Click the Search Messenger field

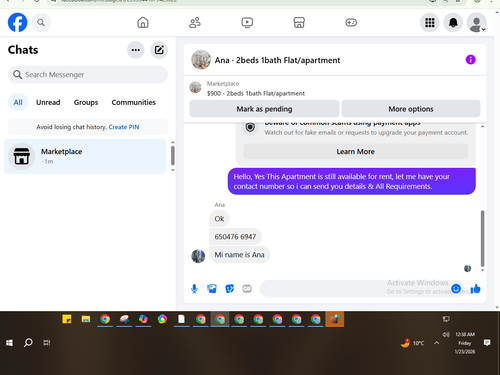88,74
